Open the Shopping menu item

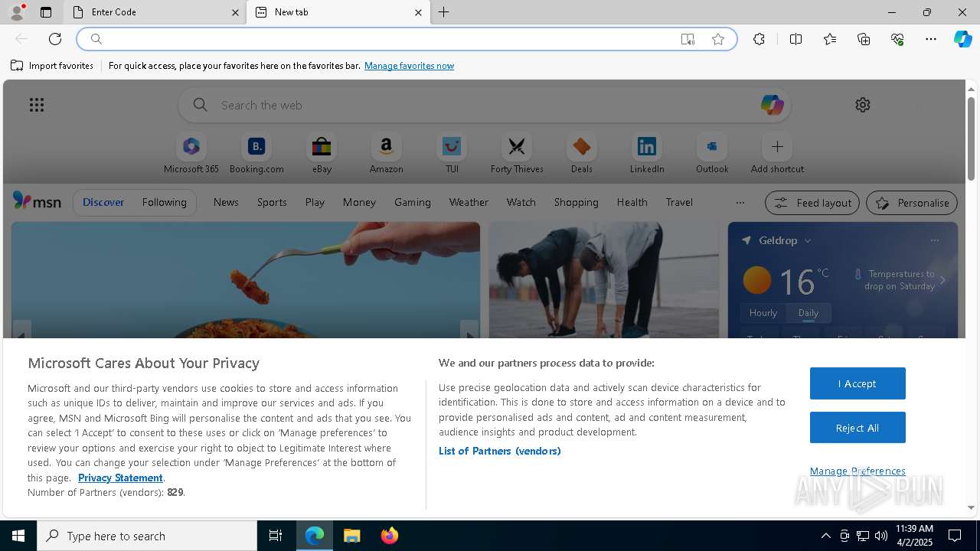pyautogui.click(x=577, y=202)
